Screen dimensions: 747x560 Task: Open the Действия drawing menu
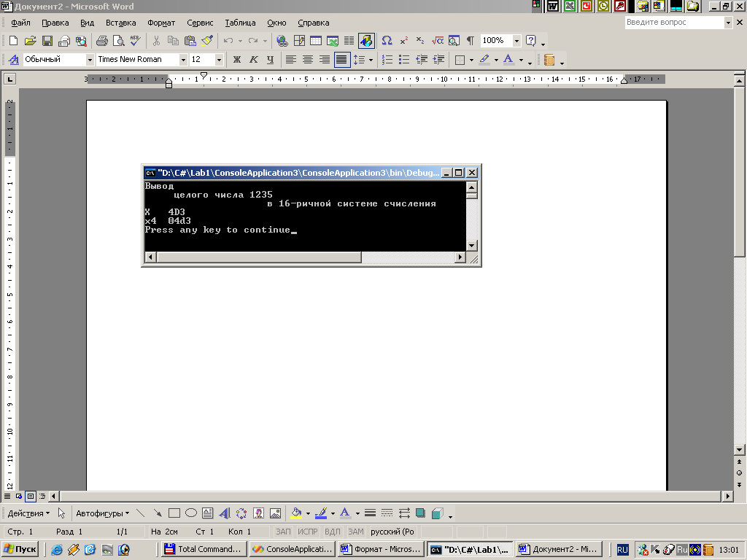[28, 513]
